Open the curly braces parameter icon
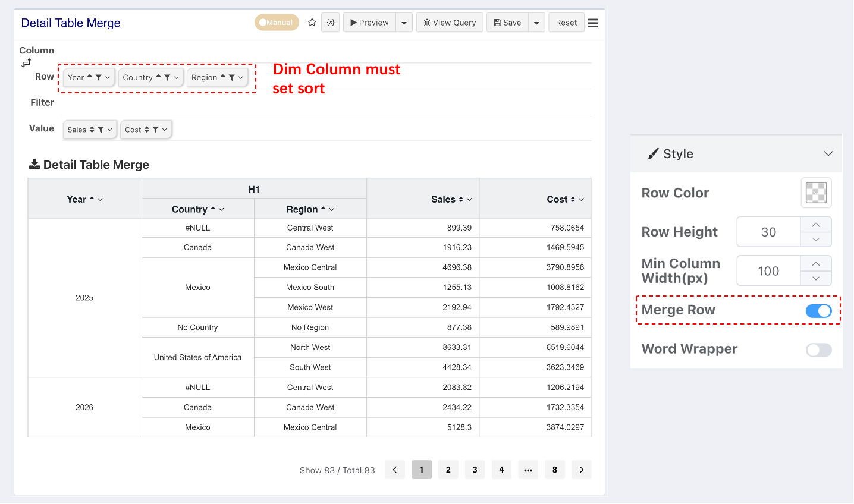The width and height of the screenshot is (854, 504). 331,23
